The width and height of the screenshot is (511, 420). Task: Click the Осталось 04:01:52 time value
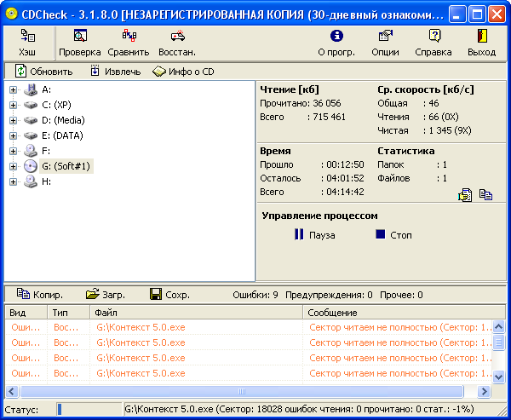click(x=345, y=178)
